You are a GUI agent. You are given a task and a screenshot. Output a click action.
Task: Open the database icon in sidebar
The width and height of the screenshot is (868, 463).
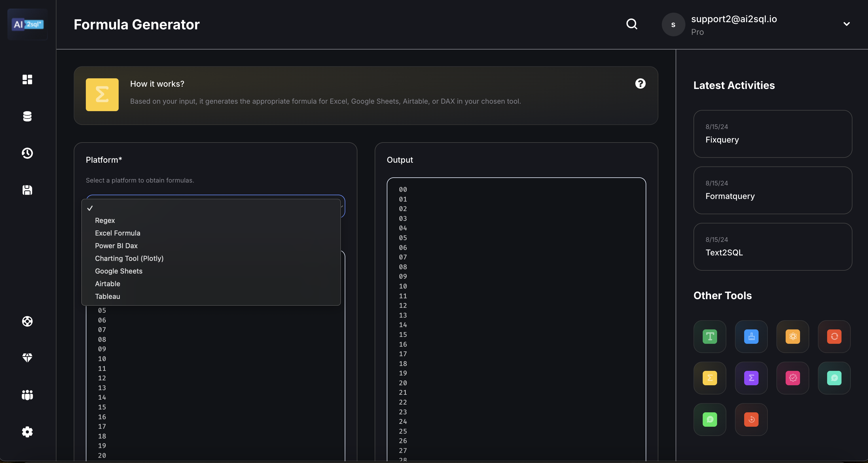click(x=27, y=116)
